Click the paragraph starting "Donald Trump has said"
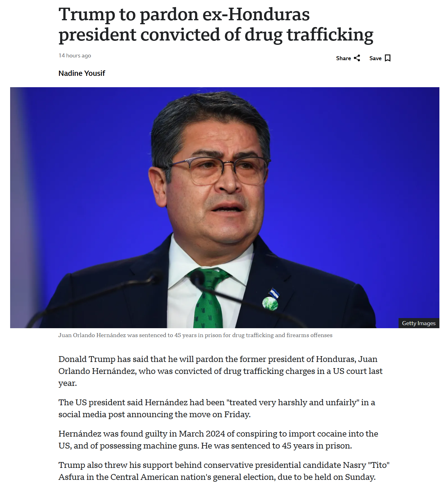The image size is (448, 486). pyautogui.click(x=220, y=371)
